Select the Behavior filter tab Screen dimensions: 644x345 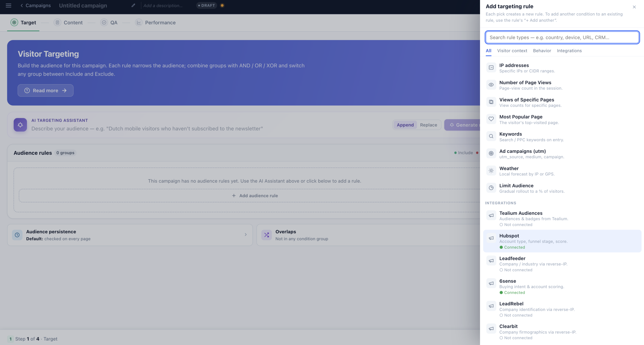click(x=542, y=51)
